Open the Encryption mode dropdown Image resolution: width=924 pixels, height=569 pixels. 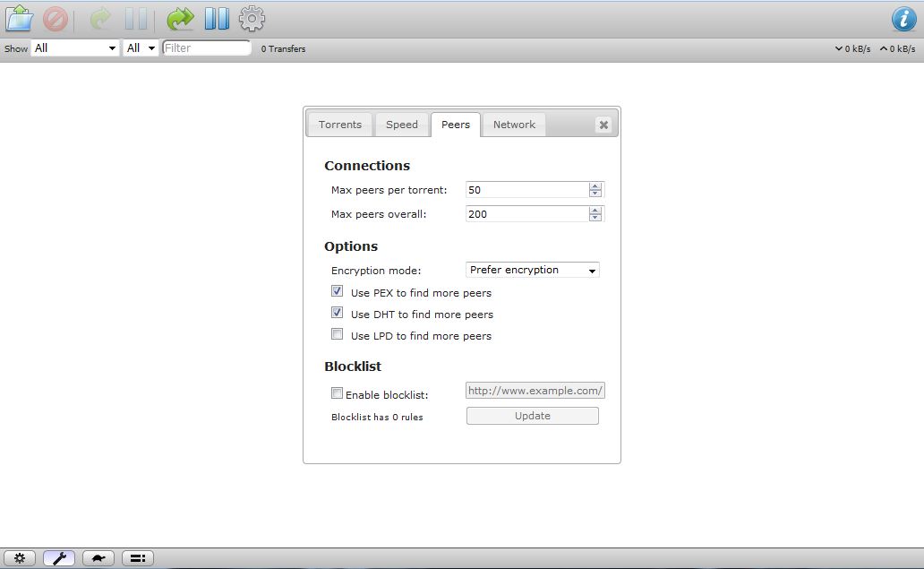pos(532,270)
